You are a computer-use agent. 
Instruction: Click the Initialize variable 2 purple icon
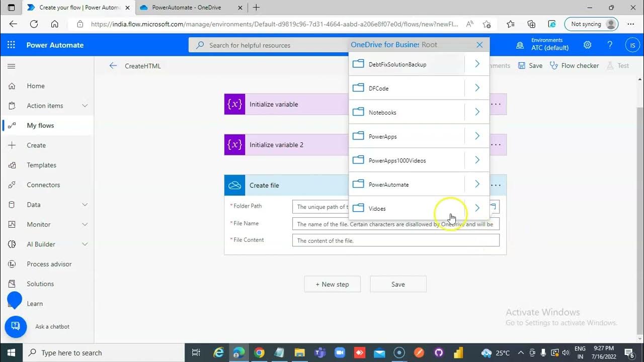point(234,145)
